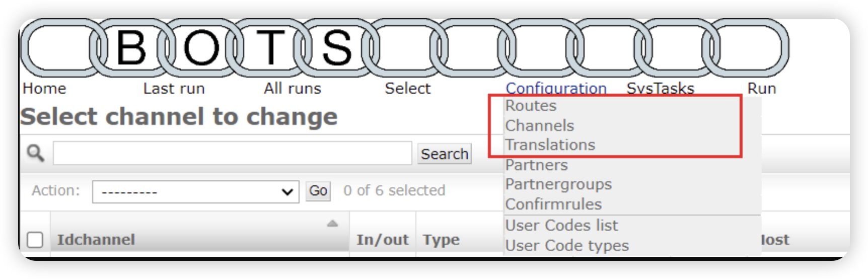The width and height of the screenshot is (868, 279).
Task: Click the Go button
Action: point(318,191)
